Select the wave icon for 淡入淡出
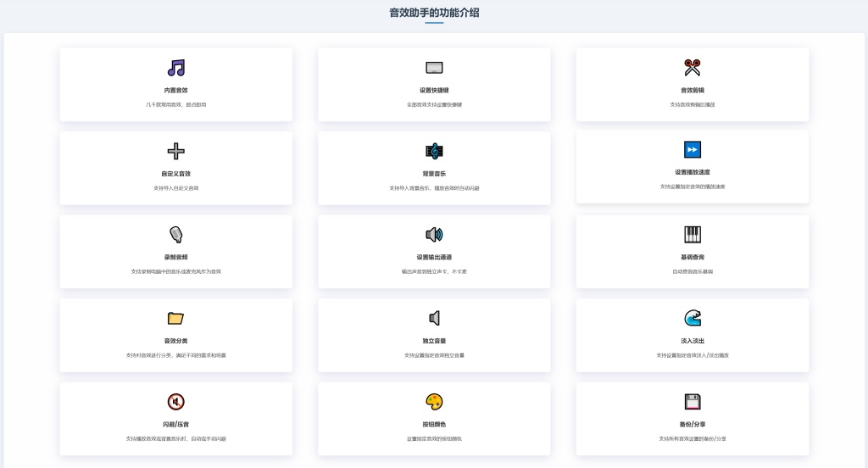 (x=693, y=318)
